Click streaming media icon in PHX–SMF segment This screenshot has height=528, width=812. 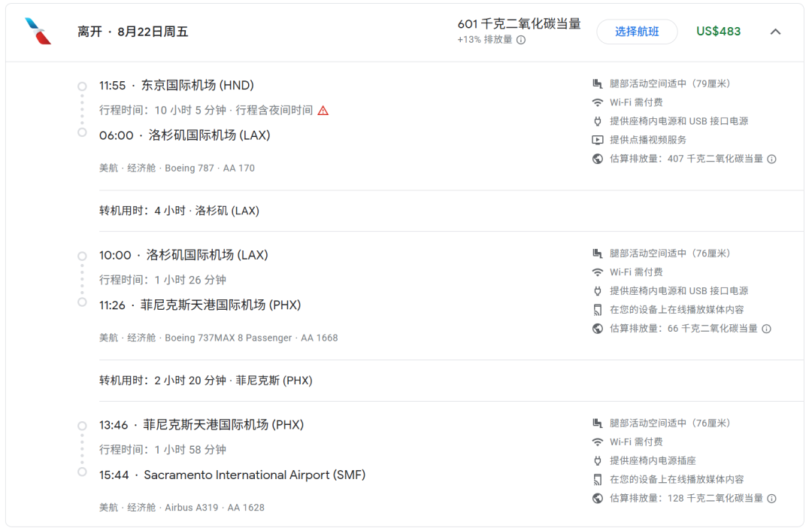tap(598, 480)
